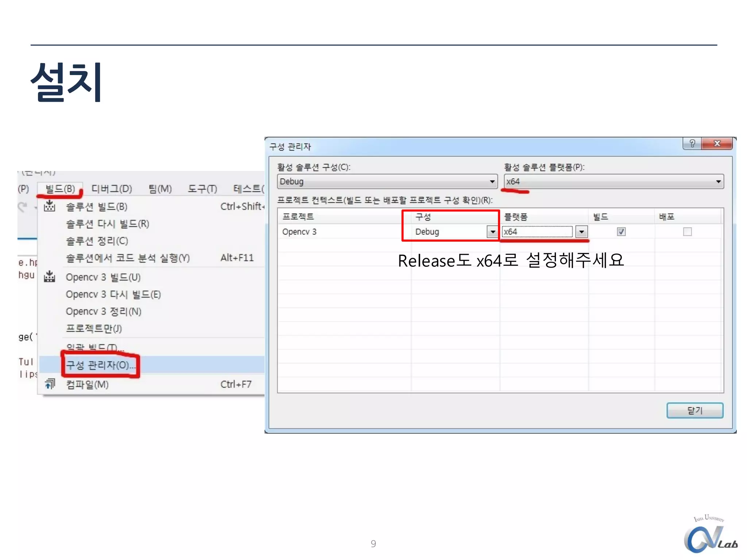The height and width of the screenshot is (560, 747).
Task: Select the Opencv 3 project row cell
Action: pos(299,232)
